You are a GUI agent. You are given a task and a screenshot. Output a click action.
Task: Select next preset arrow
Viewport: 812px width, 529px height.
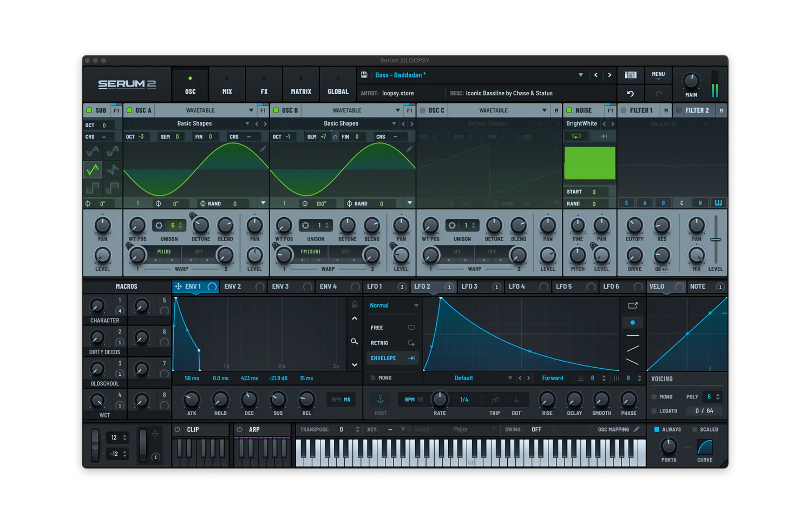pos(610,75)
